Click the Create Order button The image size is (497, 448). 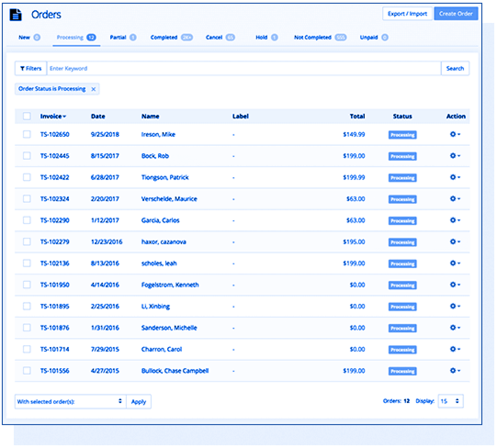pos(456,14)
